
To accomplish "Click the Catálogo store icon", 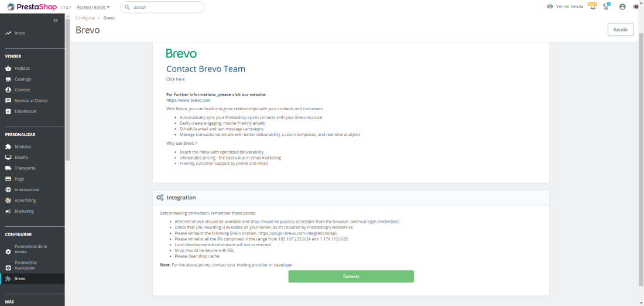I will (8, 79).
